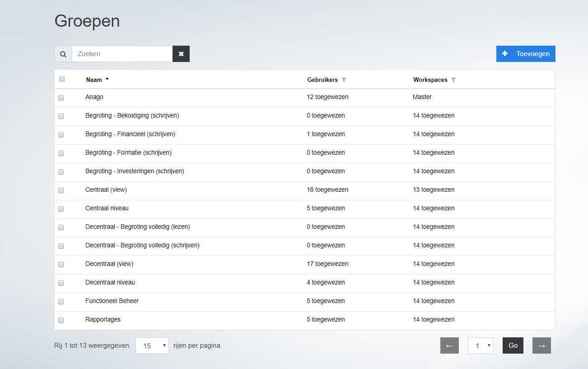Toggle sort arrow beside Naam header

pos(107,79)
